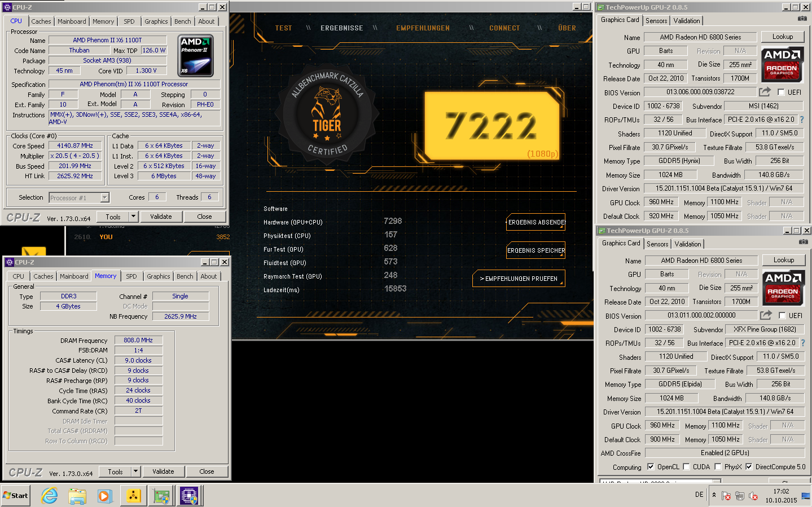Launch Windows Media Player from taskbar

[104, 496]
